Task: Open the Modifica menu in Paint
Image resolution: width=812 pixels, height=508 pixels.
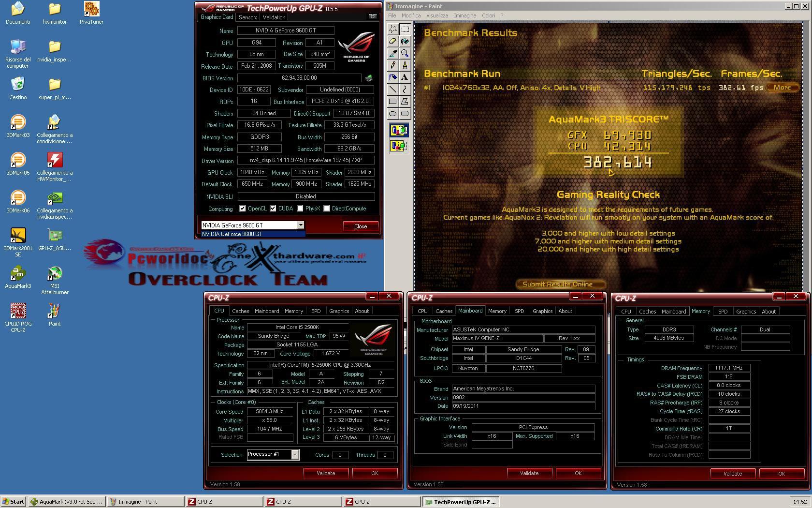Action: [x=411, y=15]
